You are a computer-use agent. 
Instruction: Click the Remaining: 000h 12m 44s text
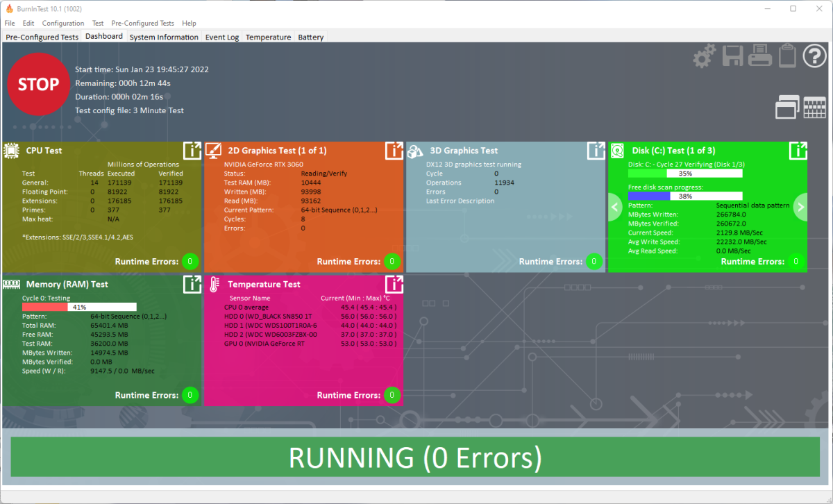(123, 83)
